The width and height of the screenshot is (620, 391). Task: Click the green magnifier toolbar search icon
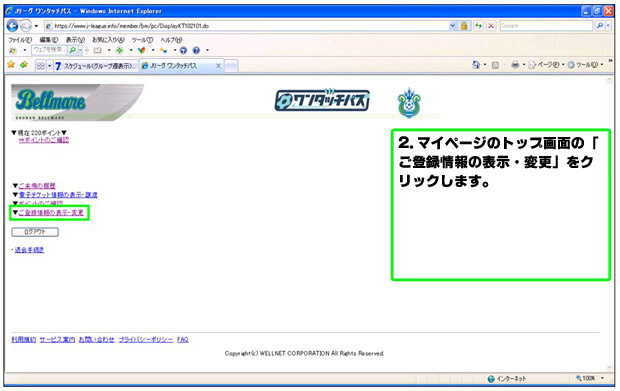[x=73, y=50]
